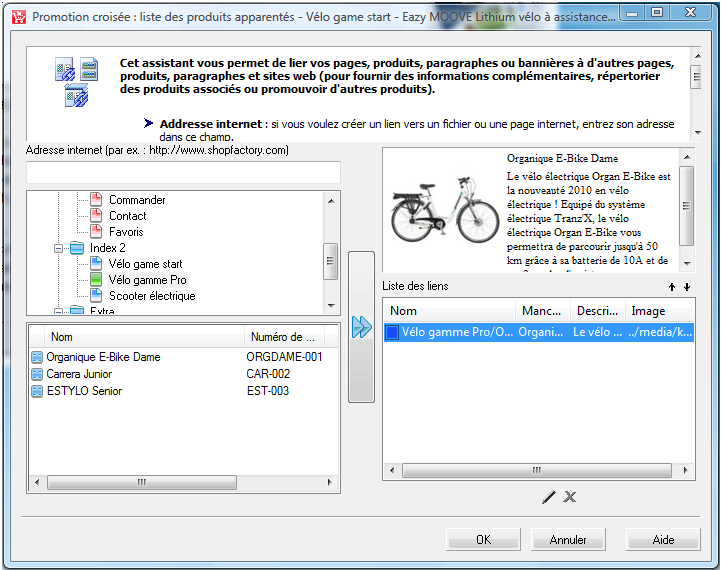Select the Contact page in the tree

tap(127, 216)
